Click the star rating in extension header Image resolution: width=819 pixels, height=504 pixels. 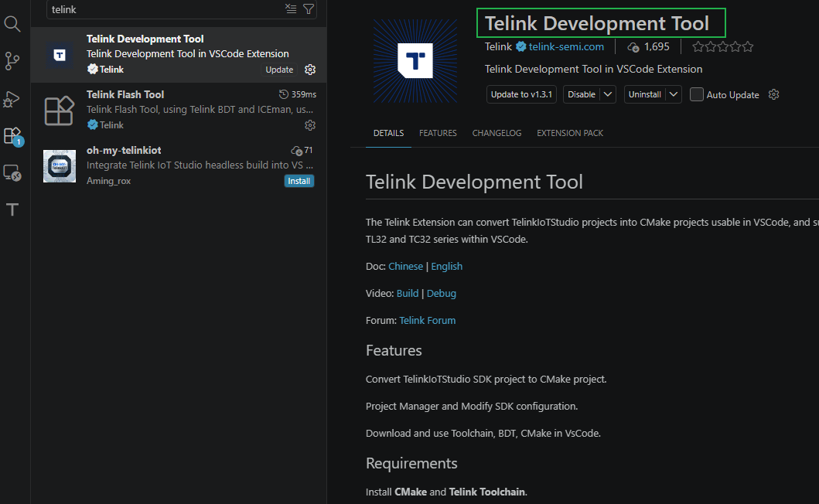click(x=723, y=47)
